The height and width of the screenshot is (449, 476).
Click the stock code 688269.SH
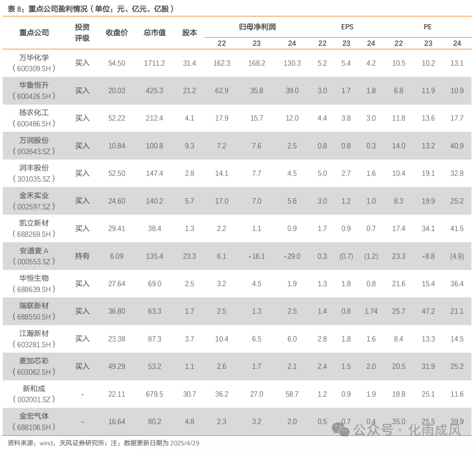(34, 234)
